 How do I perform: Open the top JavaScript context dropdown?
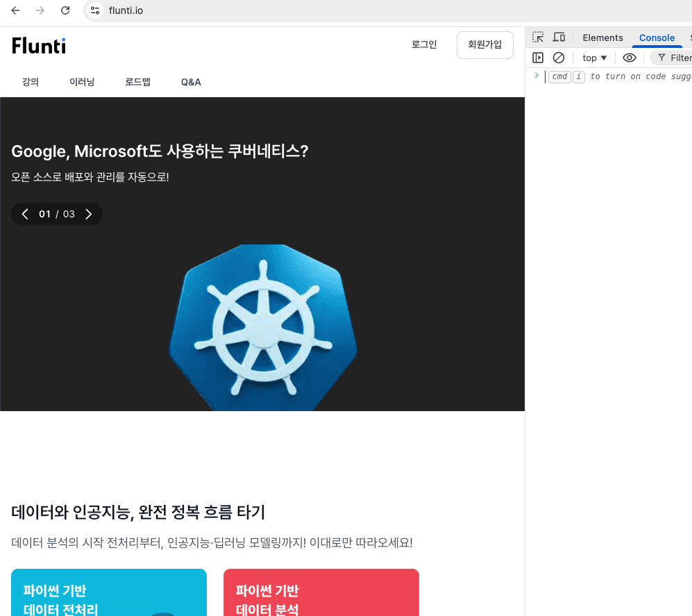click(594, 58)
